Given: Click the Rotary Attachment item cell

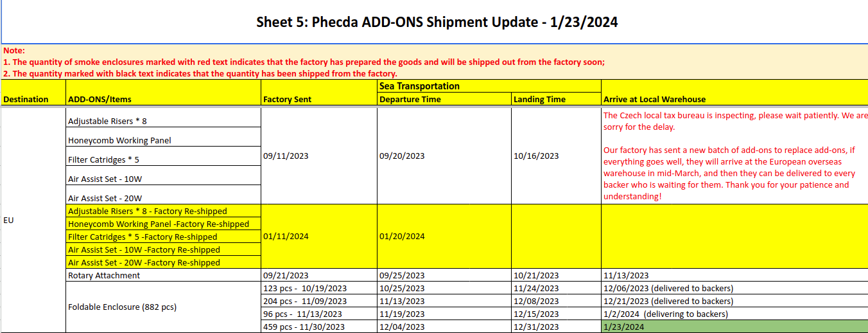Looking at the screenshot, I should point(163,275).
